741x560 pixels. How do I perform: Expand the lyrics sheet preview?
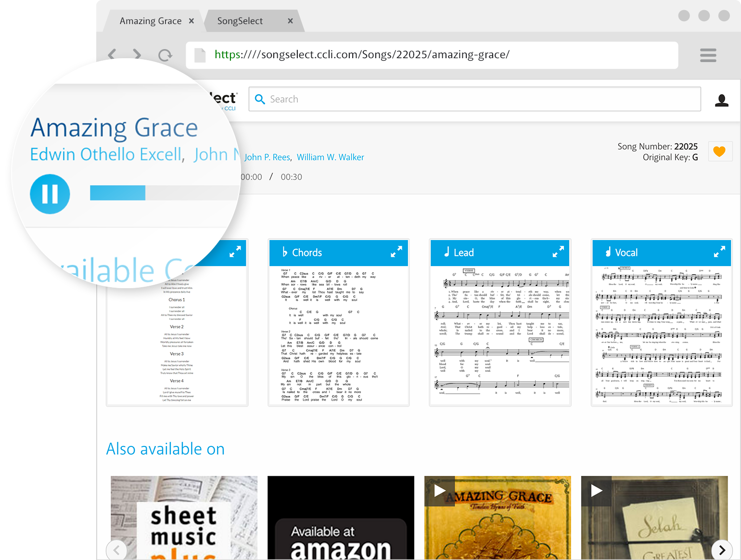pos(235,252)
